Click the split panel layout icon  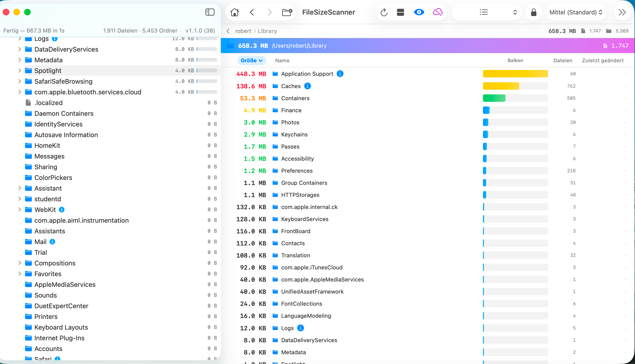pos(400,12)
